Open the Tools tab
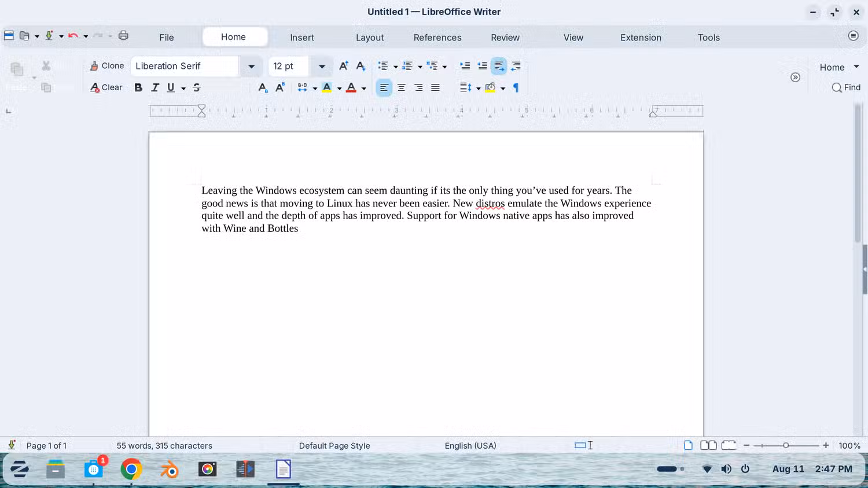The image size is (868, 488). coord(709,37)
